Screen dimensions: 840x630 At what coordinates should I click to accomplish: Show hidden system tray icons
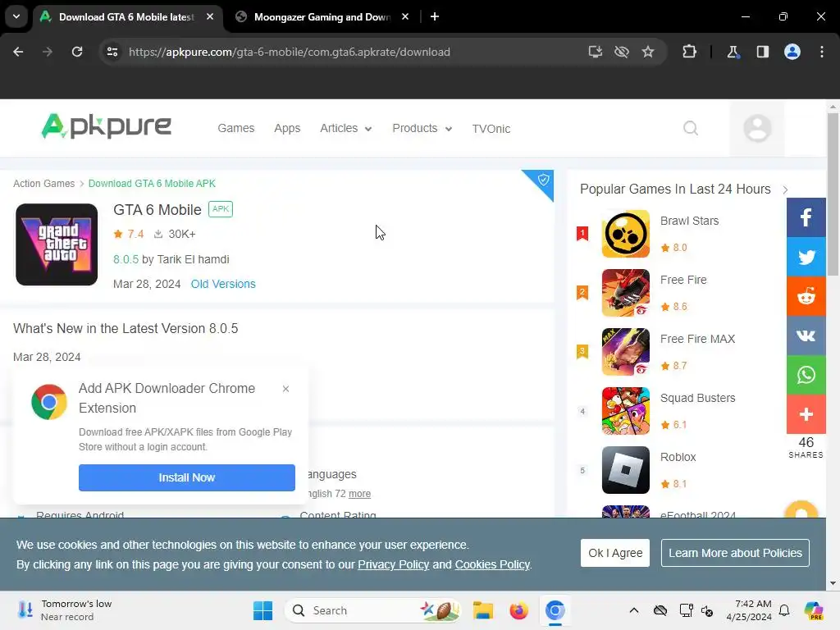pyautogui.click(x=634, y=610)
